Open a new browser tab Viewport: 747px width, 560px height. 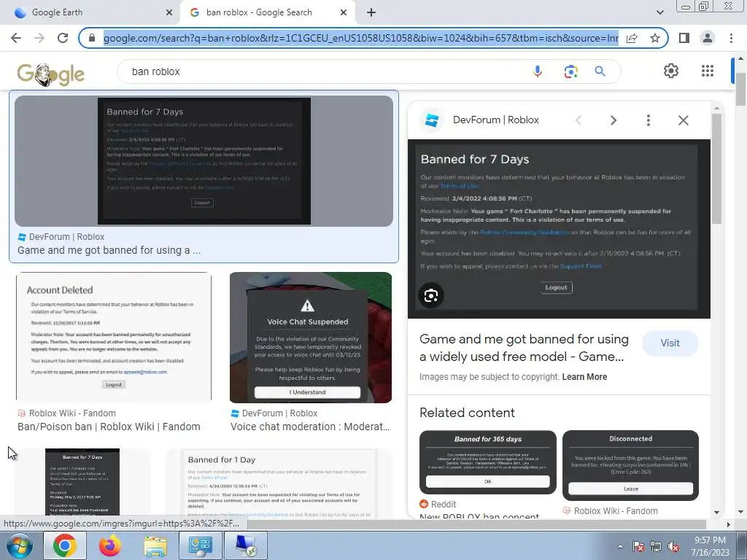coord(371,12)
